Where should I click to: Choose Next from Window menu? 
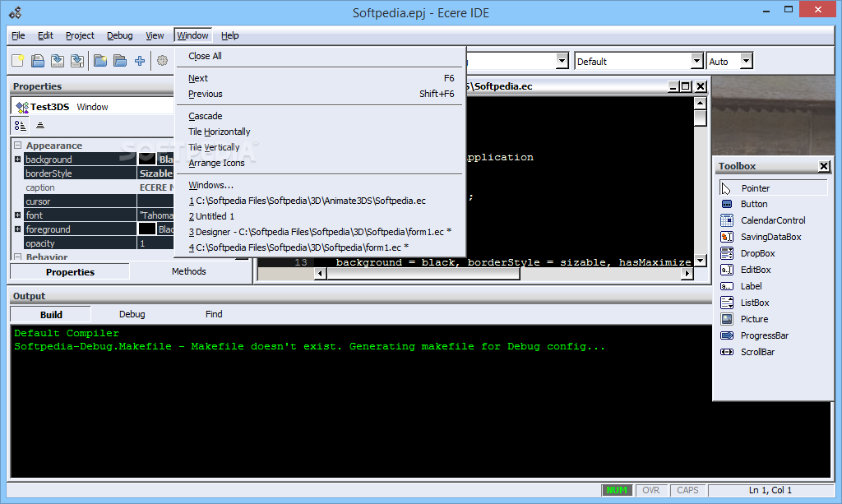(320, 78)
